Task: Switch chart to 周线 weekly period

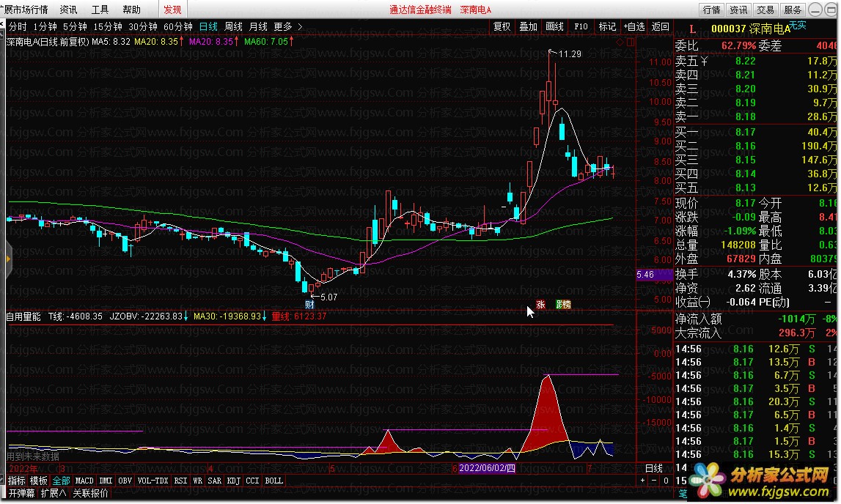Action: click(x=233, y=26)
